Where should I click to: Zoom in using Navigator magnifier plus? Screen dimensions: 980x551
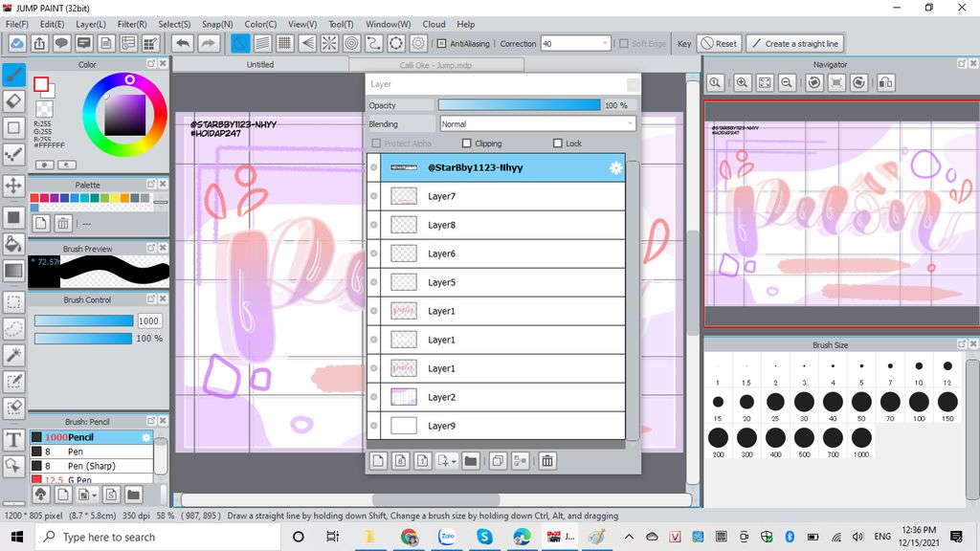coord(742,82)
